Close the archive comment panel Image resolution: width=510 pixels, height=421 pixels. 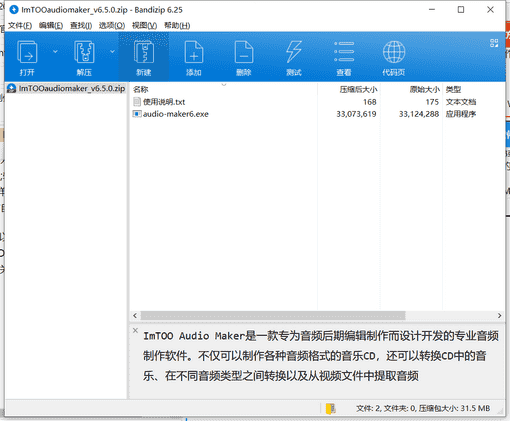[135, 330]
